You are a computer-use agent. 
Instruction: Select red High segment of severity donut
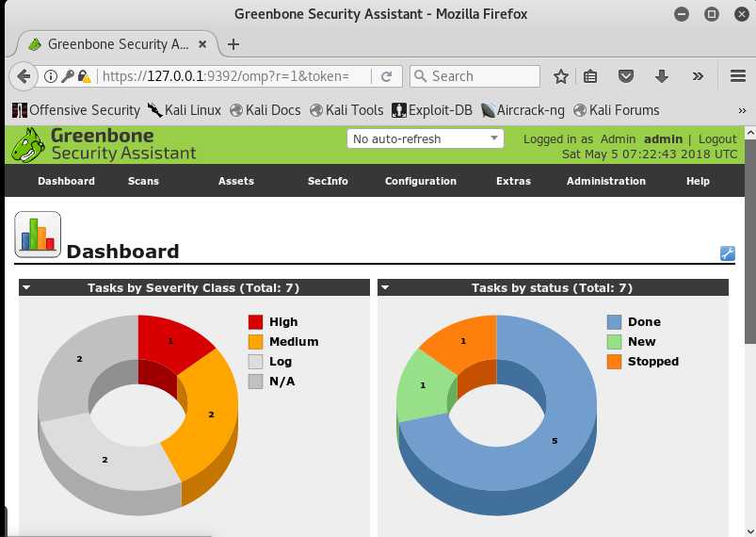[169, 340]
